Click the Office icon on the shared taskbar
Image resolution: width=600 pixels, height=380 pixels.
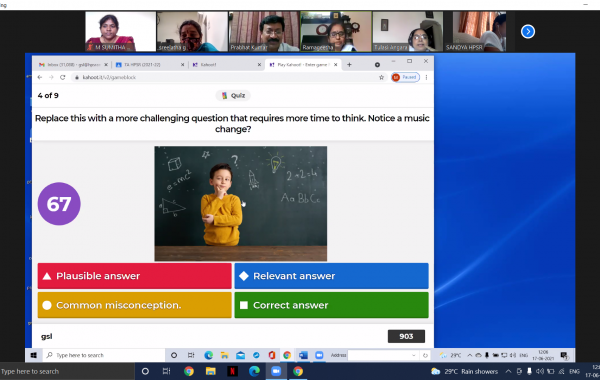click(x=272, y=355)
